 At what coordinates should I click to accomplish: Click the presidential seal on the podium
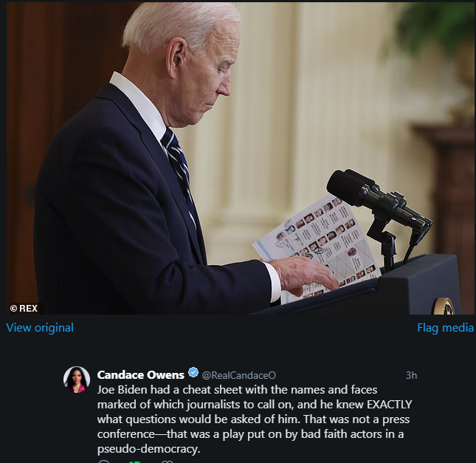point(444,306)
